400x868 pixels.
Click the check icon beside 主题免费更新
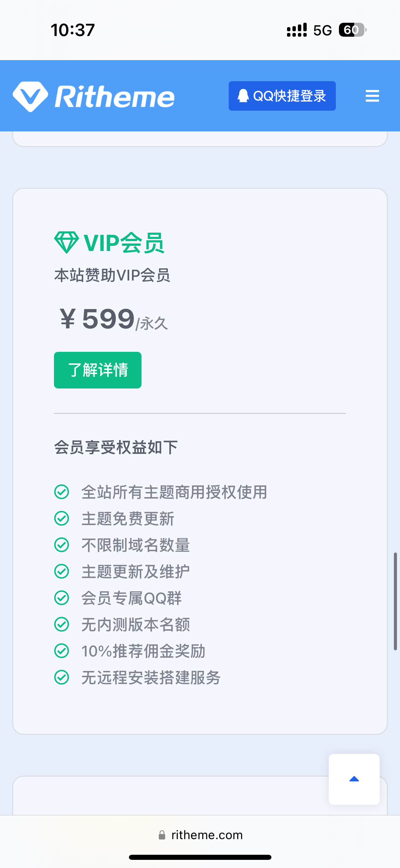click(x=62, y=518)
